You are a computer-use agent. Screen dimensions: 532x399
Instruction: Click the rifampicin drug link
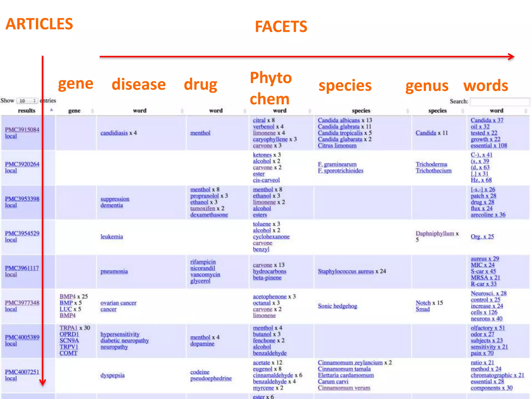pyautogui.click(x=203, y=262)
